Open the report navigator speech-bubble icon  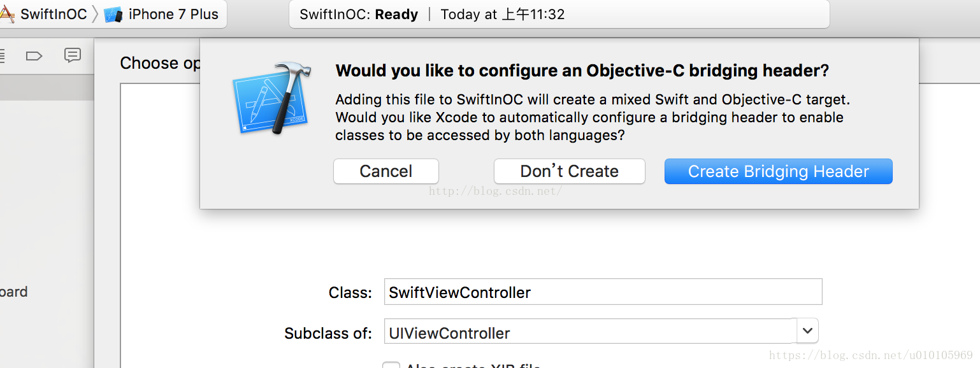click(73, 55)
